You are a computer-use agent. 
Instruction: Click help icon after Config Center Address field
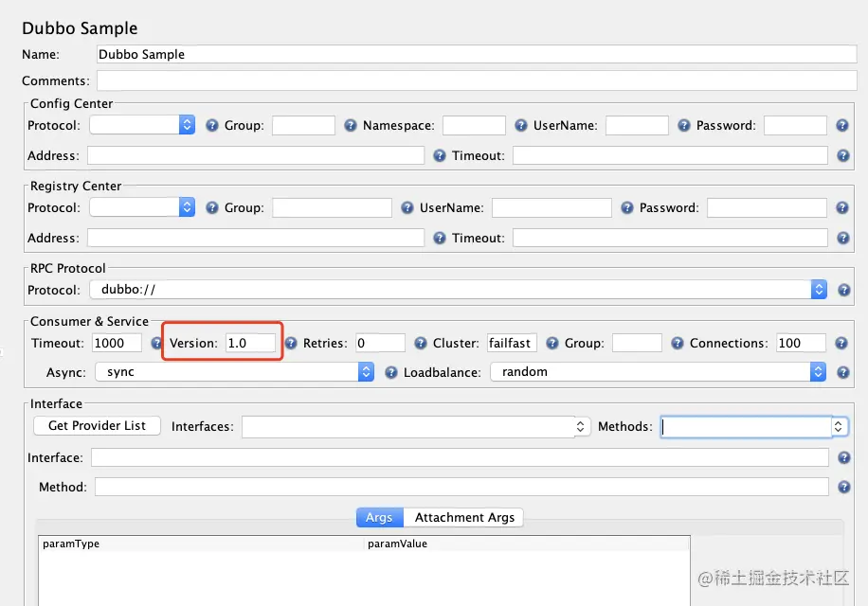click(440, 156)
